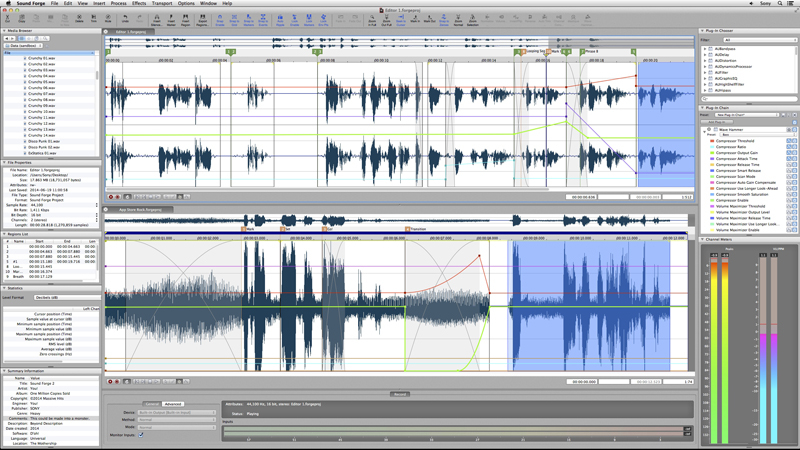The height and width of the screenshot is (450, 800).
Task: Toggle Auto Ripple in the toolbar
Action: pyautogui.click(x=280, y=20)
